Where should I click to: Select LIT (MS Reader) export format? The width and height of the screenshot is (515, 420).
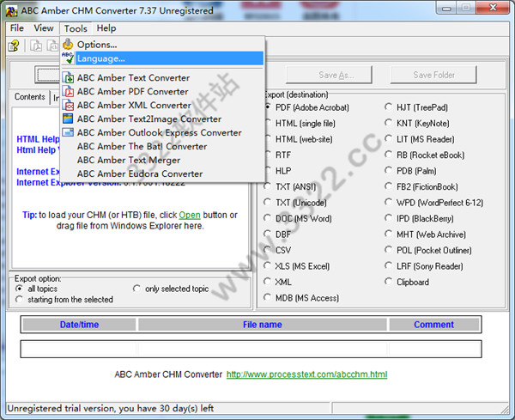tap(420, 139)
